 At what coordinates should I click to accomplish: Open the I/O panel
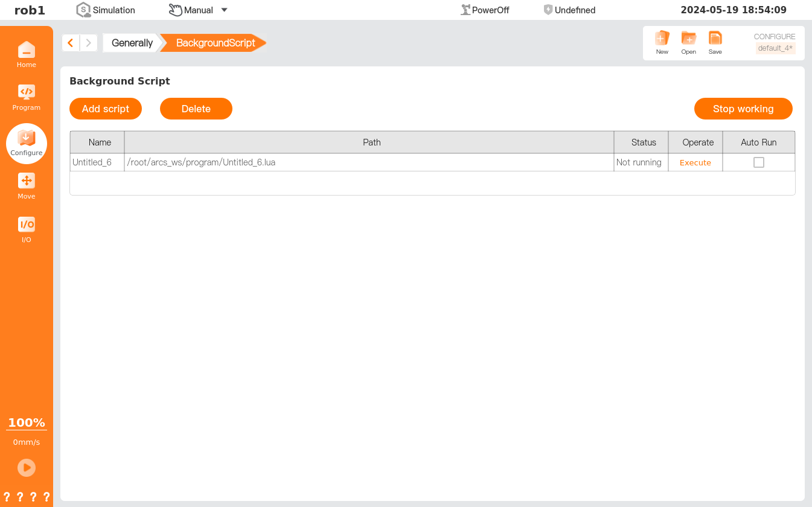point(26,229)
